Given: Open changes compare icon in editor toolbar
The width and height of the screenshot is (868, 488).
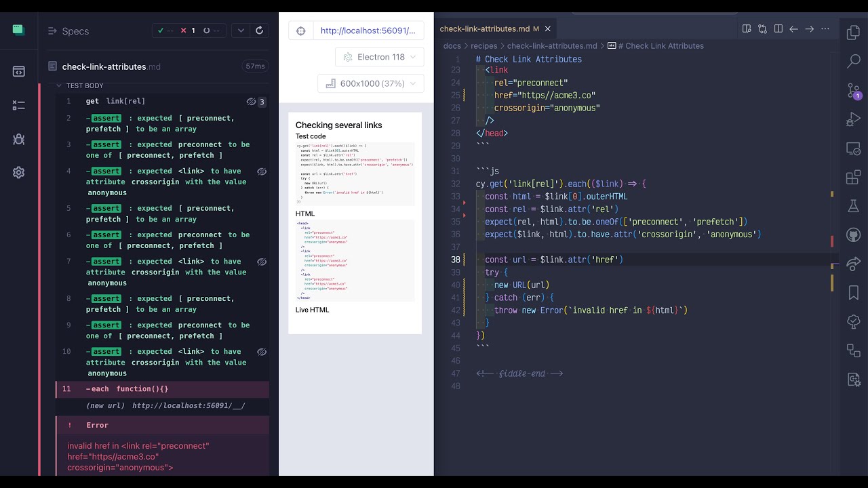Looking at the screenshot, I should click(762, 29).
